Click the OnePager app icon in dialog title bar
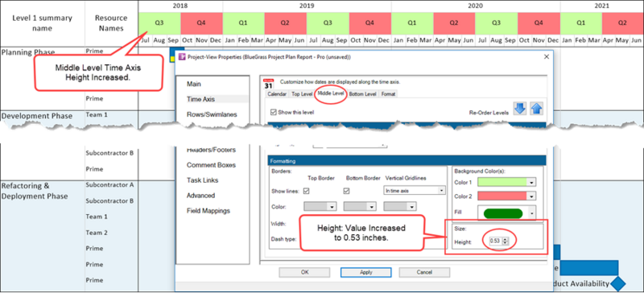 (x=181, y=57)
